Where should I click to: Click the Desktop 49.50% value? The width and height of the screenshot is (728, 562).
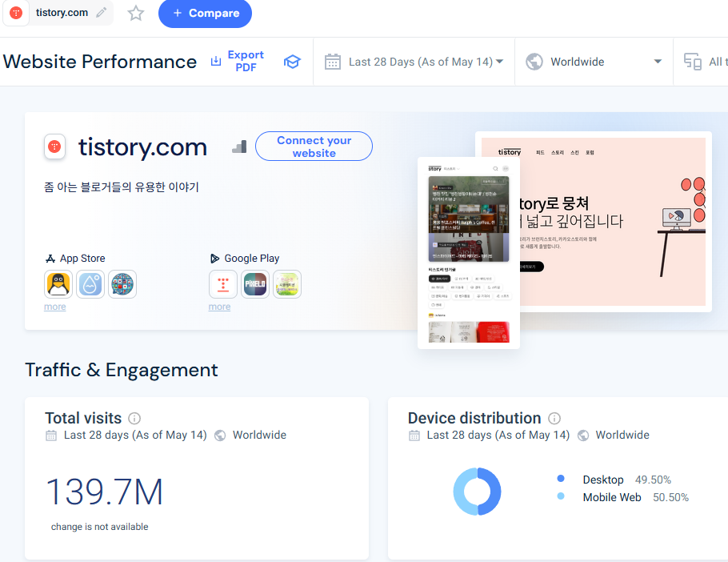pyautogui.click(x=653, y=480)
